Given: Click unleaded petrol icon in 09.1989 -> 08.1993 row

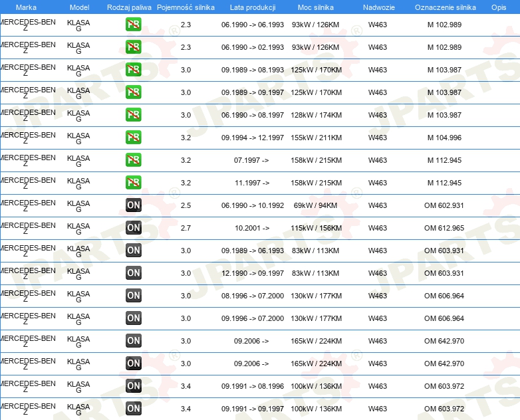Looking at the screenshot, I should 133,70.
